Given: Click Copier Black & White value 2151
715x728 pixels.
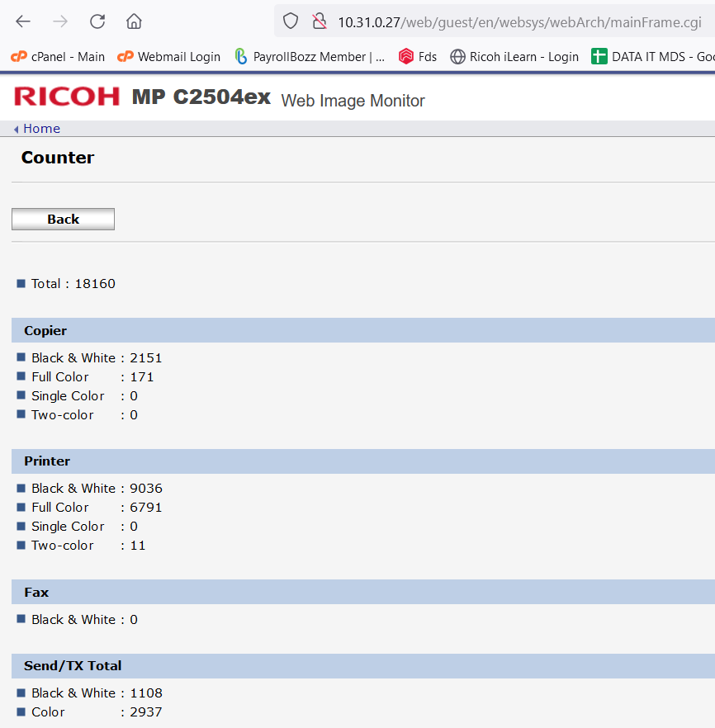Looking at the screenshot, I should tap(146, 358).
